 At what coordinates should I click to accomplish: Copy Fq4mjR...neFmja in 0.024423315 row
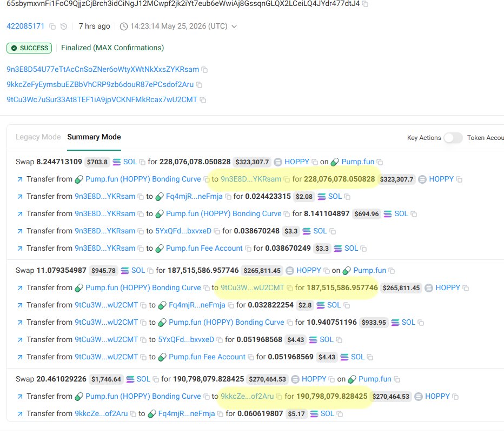click(x=228, y=197)
